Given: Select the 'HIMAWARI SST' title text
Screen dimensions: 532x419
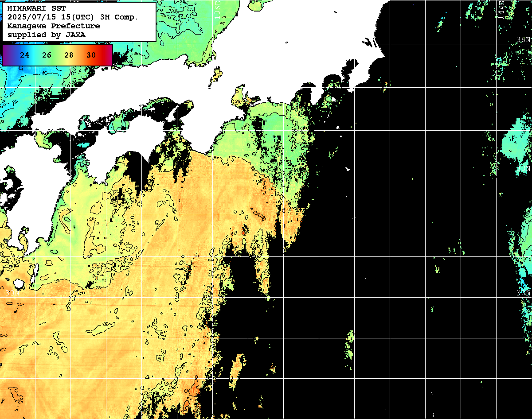Looking at the screenshot, I should [x=36, y=8].
